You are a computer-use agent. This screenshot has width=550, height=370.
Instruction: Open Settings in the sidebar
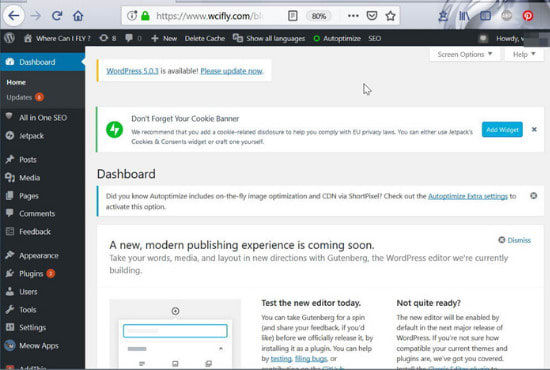pos(42,328)
